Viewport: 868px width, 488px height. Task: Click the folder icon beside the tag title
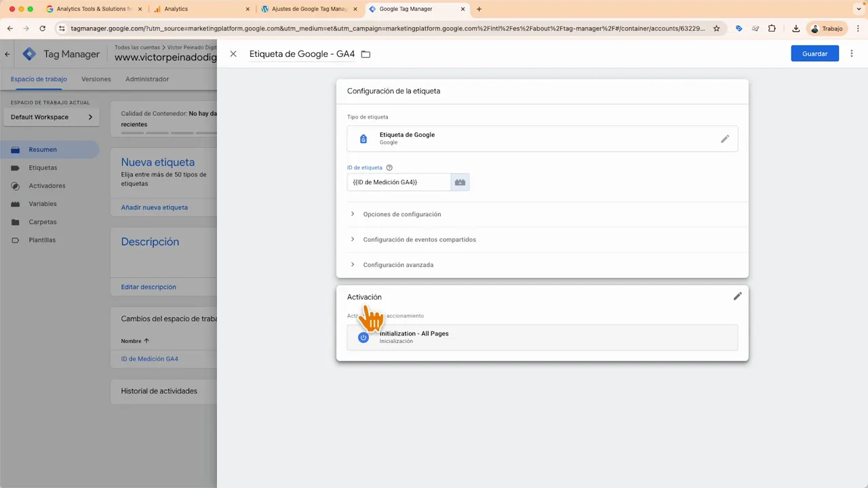pos(366,54)
